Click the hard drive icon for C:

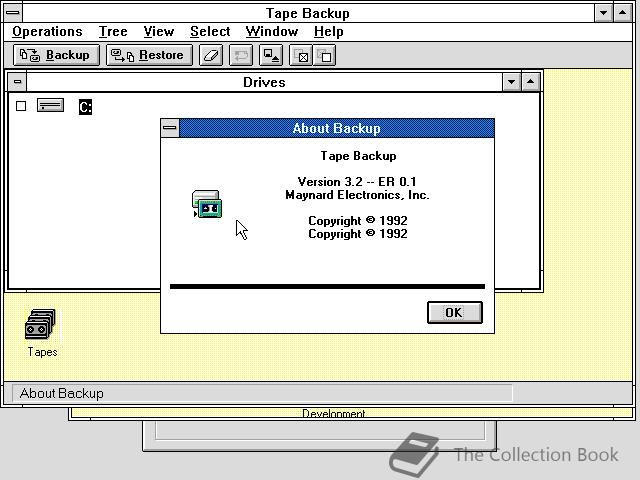click(51, 105)
